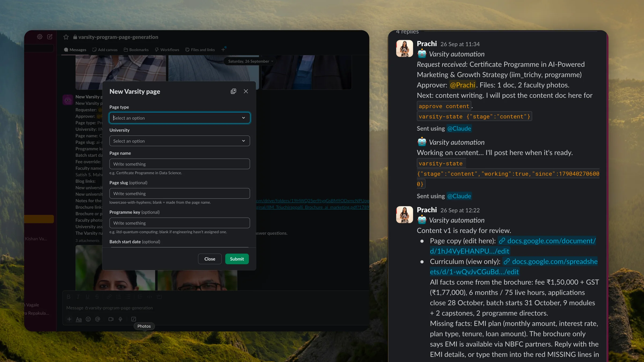Screen dimensions: 644x362
Task: Focus the Programme key input field
Action: (x=180, y=223)
